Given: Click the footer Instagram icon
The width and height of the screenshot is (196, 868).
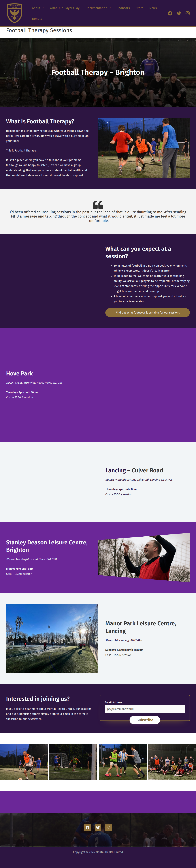Looking at the screenshot, I should (108, 827).
